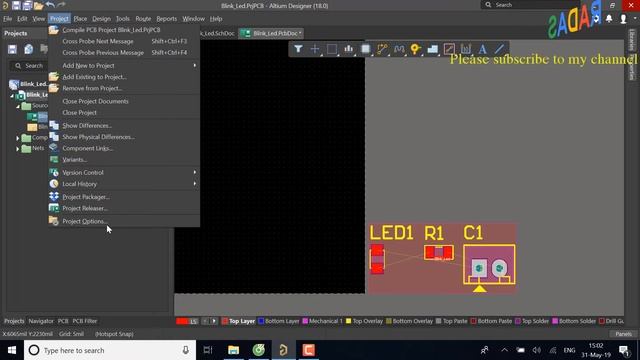Click Altium Designer taskbar icon
The height and width of the screenshot is (360, 640).
coord(284,350)
